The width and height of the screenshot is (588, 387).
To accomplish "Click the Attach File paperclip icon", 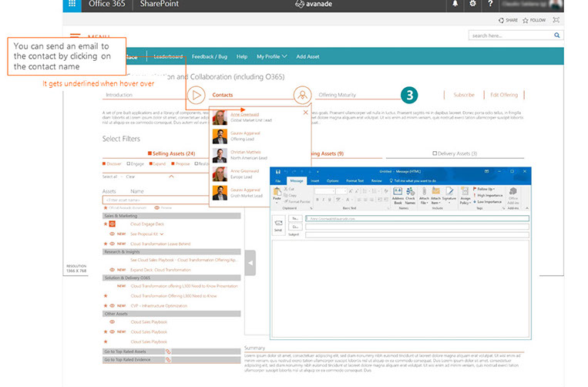I will click(425, 194).
